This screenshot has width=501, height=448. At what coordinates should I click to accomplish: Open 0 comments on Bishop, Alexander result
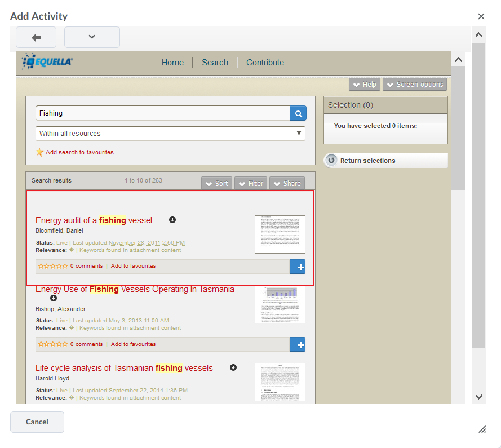(x=86, y=344)
